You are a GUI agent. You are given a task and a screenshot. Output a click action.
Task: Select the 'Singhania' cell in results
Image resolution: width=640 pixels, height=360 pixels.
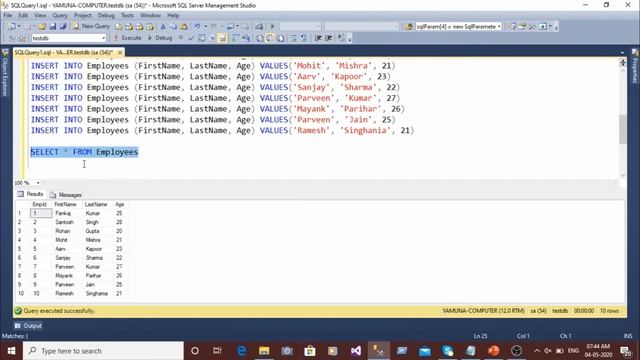tap(97, 293)
